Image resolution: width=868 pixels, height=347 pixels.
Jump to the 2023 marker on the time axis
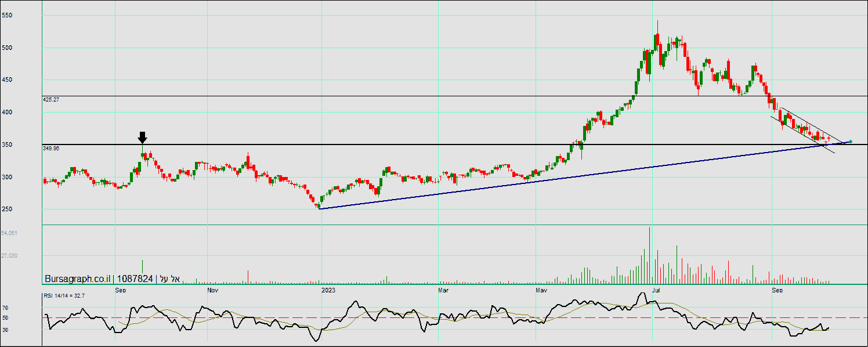point(328,289)
